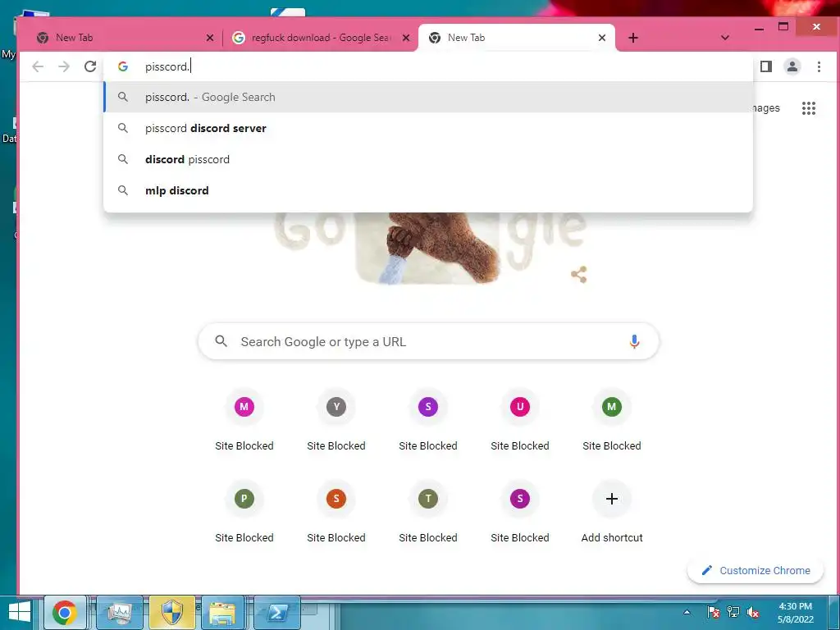
Task: Select the active New Tab tab
Action: pyautogui.click(x=517, y=38)
